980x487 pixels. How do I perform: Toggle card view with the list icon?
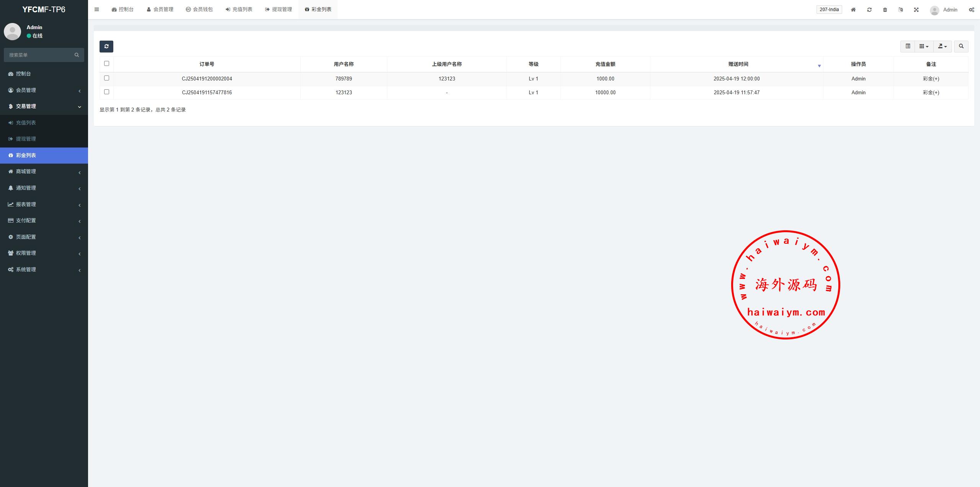[908, 46]
